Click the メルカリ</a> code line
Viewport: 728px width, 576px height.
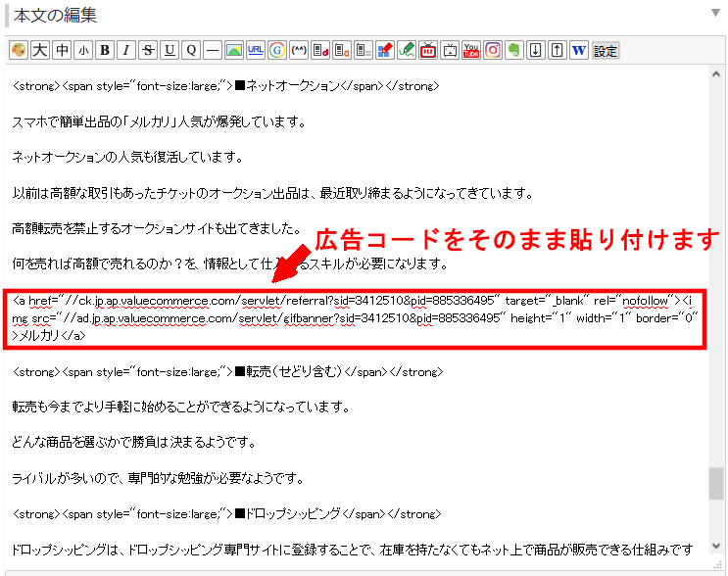tap(49, 335)
